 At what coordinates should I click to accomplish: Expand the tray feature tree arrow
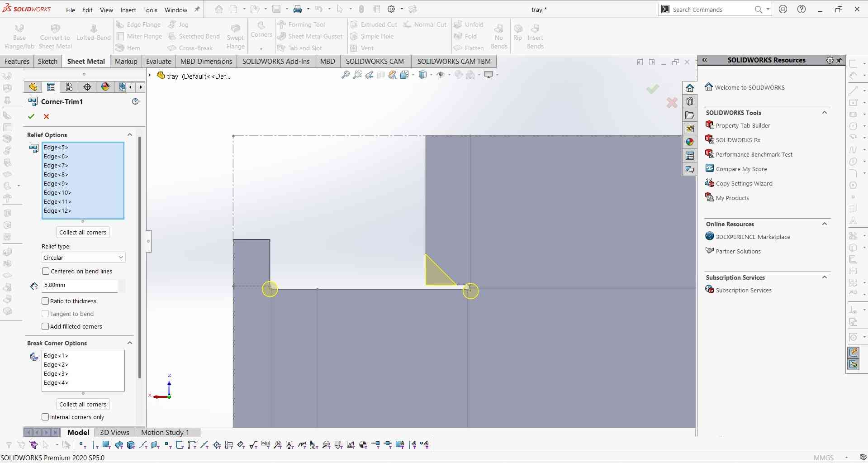coord(150,75)
